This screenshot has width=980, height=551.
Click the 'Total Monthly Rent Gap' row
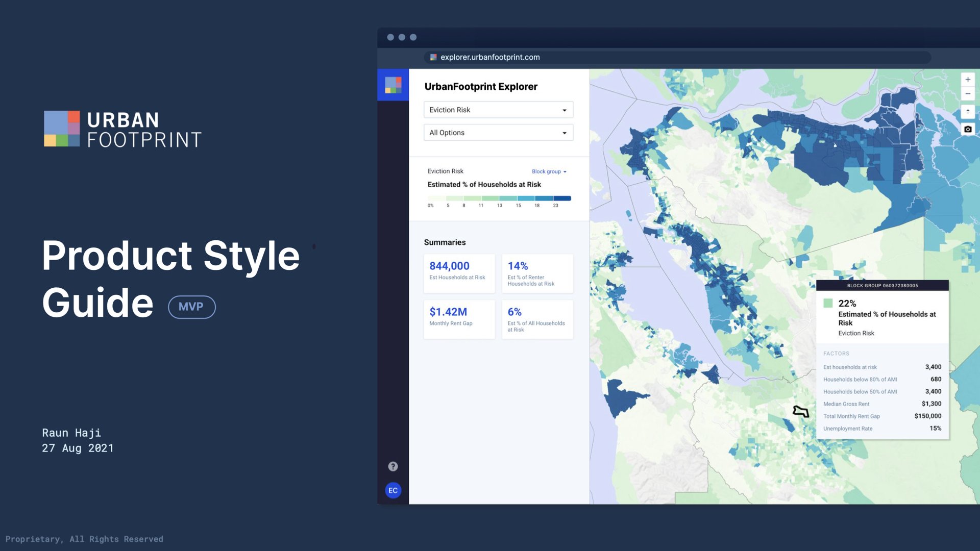coord(882,416)
